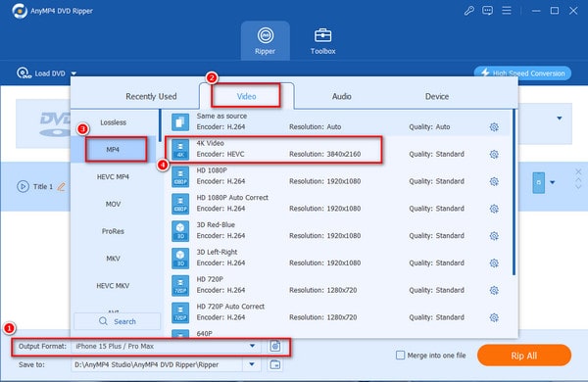
Task: Select HEVC MP4 format category
Action: (114, 176)
